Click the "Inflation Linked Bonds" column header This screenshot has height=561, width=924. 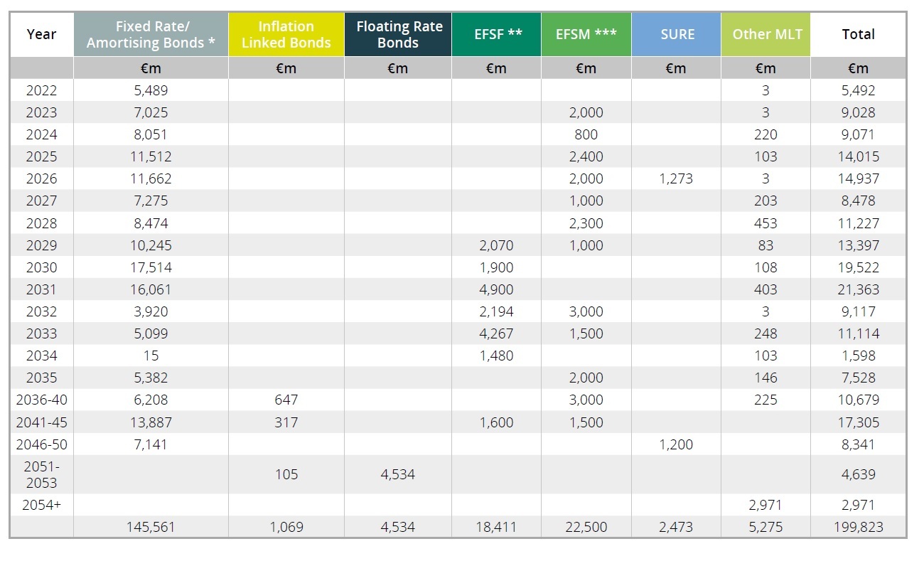coord(286,34)
